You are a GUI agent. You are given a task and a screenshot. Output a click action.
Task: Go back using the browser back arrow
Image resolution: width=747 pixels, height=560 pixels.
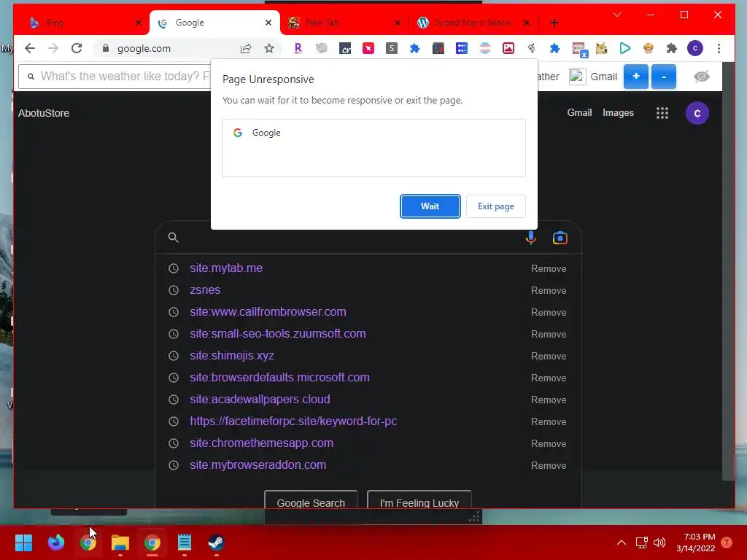[30, 48]
